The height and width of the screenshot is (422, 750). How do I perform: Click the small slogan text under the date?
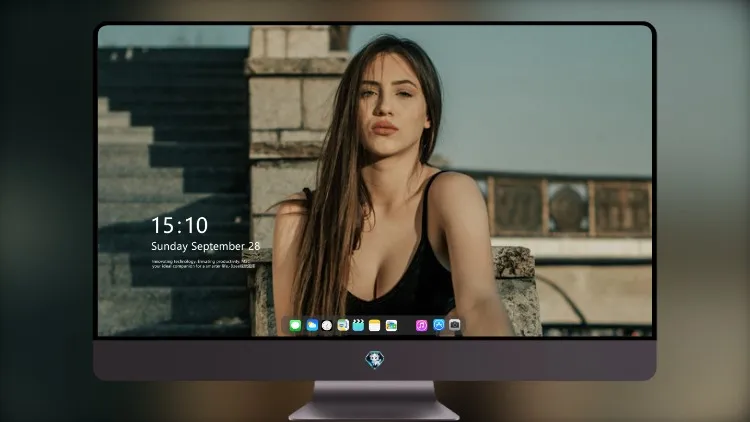(x=204, y=264)
